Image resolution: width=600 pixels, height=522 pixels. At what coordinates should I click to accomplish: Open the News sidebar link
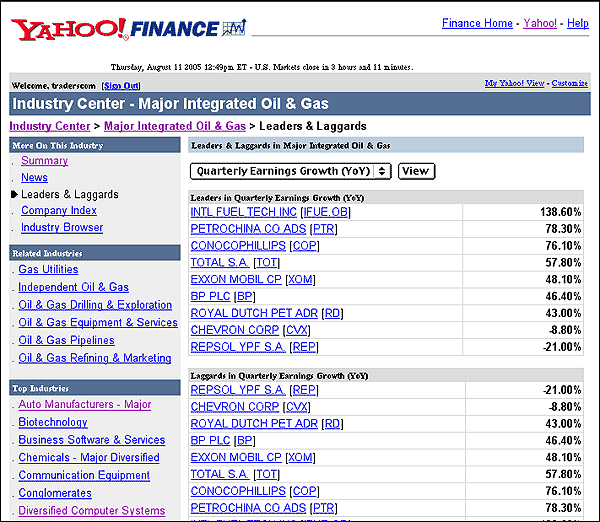click(x=34, y=177)
